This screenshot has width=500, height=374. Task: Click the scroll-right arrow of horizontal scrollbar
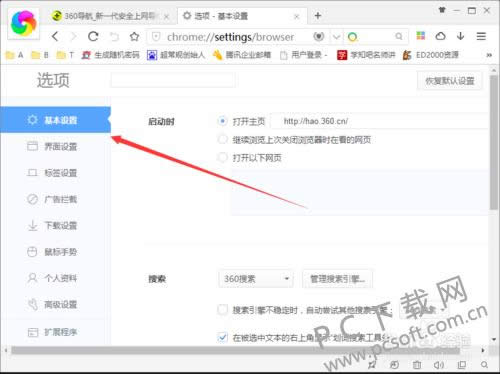coord(483,350)
